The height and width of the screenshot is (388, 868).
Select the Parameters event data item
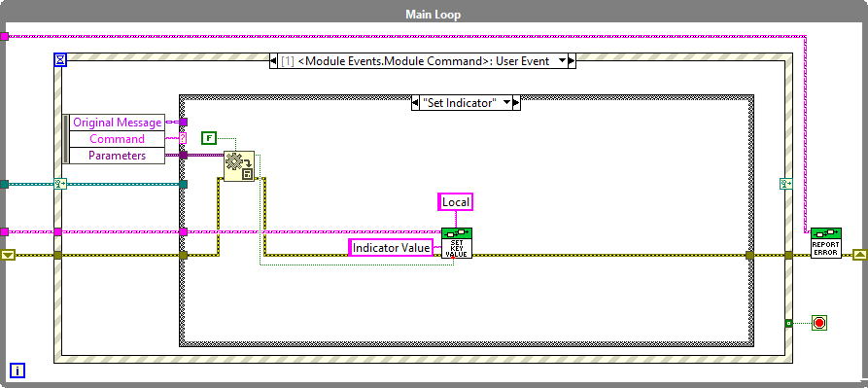click(118, 156)
